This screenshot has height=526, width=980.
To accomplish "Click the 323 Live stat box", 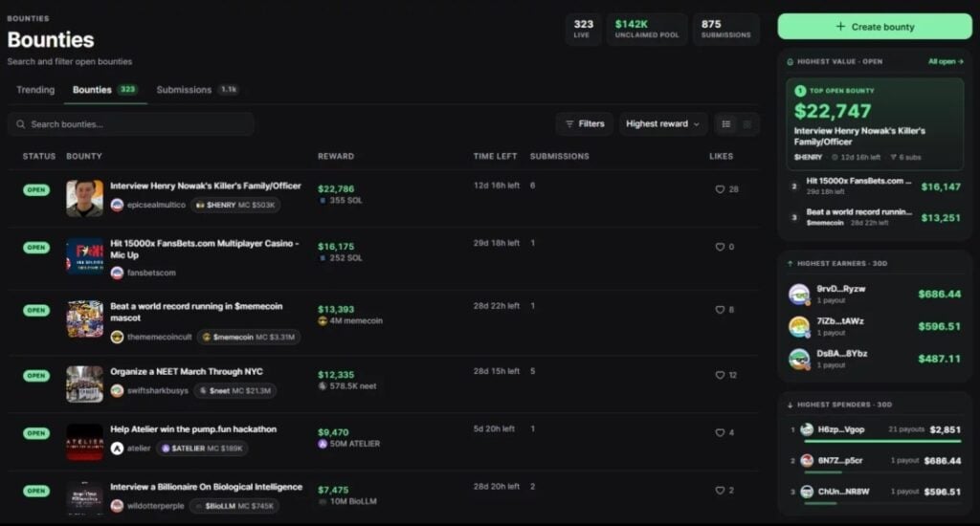I will [x=584, y=29].
